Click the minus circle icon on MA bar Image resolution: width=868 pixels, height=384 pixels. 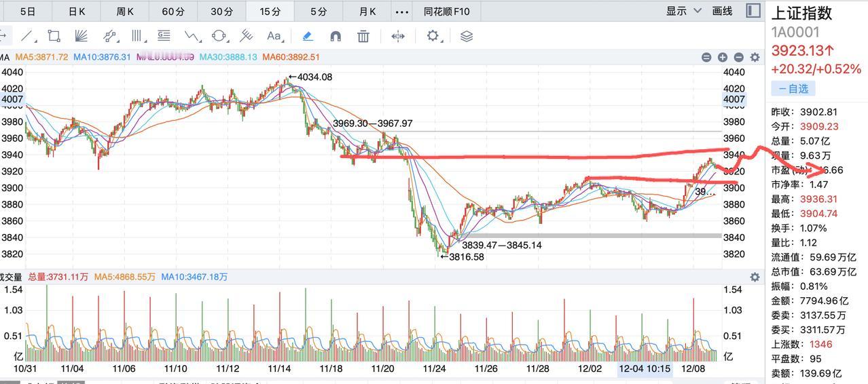coord(739,58)
